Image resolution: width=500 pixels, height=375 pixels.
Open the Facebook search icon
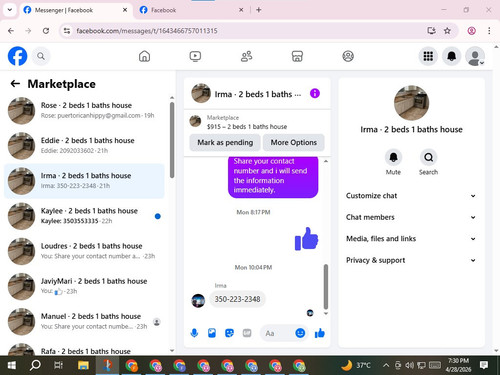click(x=41, y=56)
